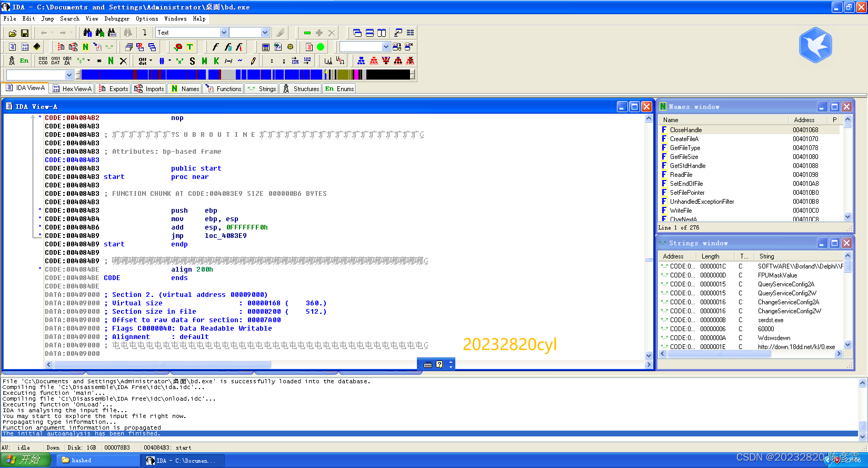Screen dimensions: 868x468
Task: Open the empty combo box beside Text
Action: pos(250,33)
